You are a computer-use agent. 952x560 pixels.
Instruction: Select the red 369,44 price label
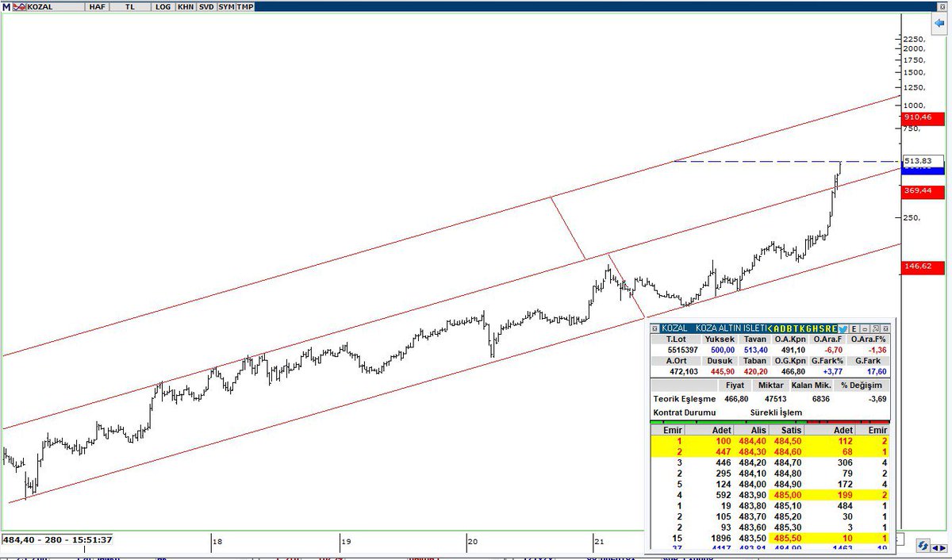(923, 191)
